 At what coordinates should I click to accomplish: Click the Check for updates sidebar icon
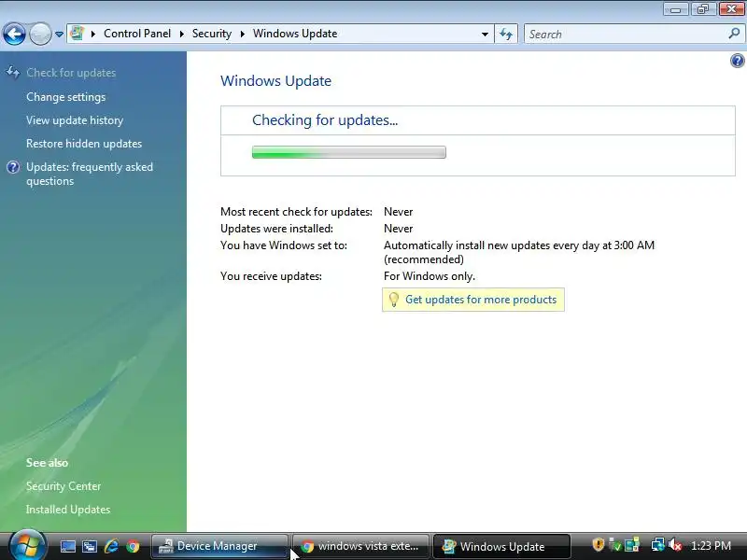(13, 73)
